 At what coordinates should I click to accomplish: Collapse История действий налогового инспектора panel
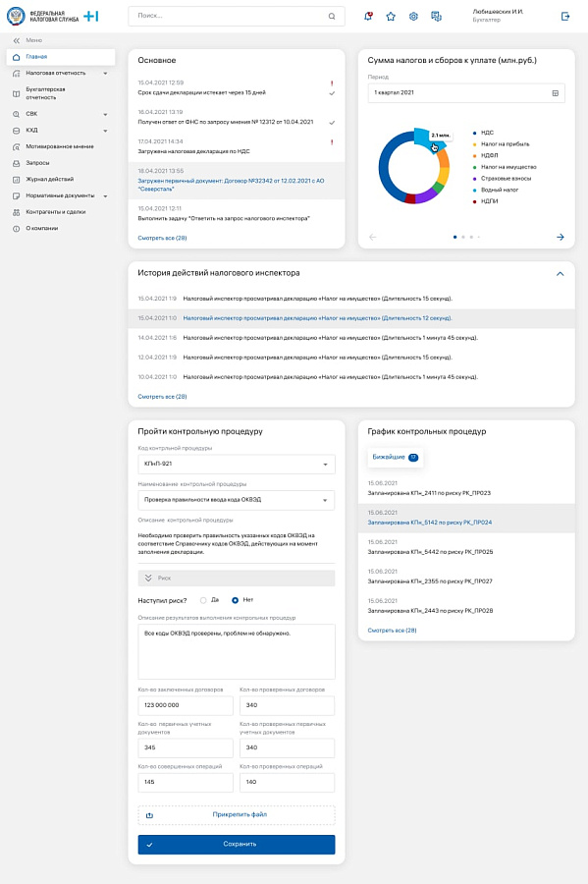point(560,273)
